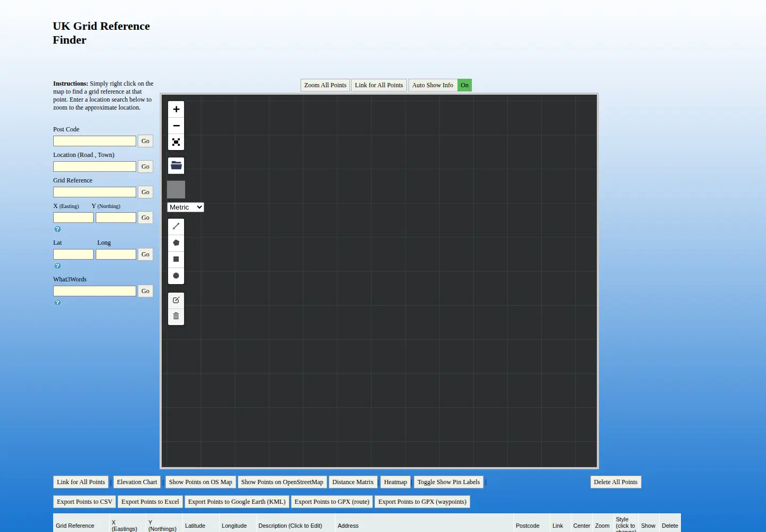Click the edit layers icon
Screen dimensions: 766x532
coord(176,300)
